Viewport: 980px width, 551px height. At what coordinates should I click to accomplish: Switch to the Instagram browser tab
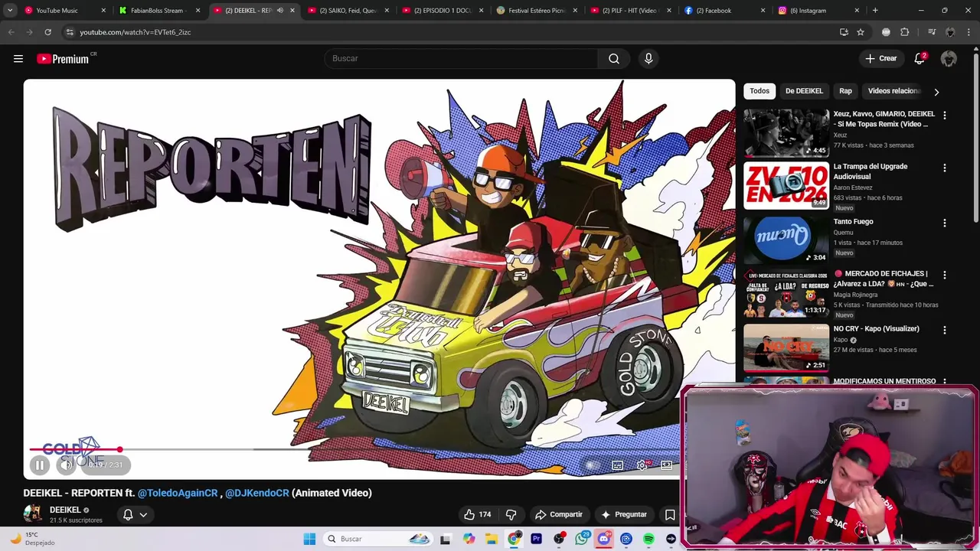[818, 11]
